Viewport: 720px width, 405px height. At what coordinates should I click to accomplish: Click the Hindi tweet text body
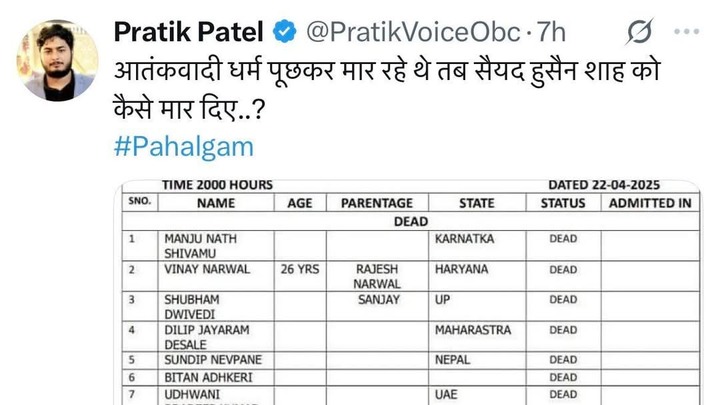(387, 90)
